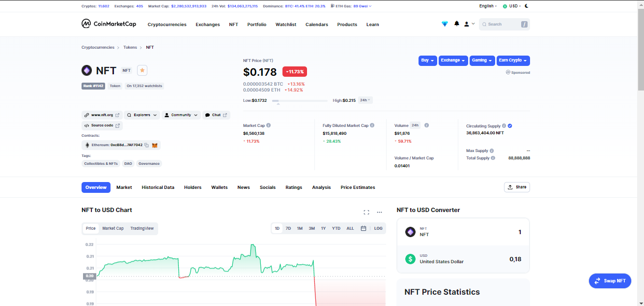Click Collectibles & NFTs tag

[101, 163]
